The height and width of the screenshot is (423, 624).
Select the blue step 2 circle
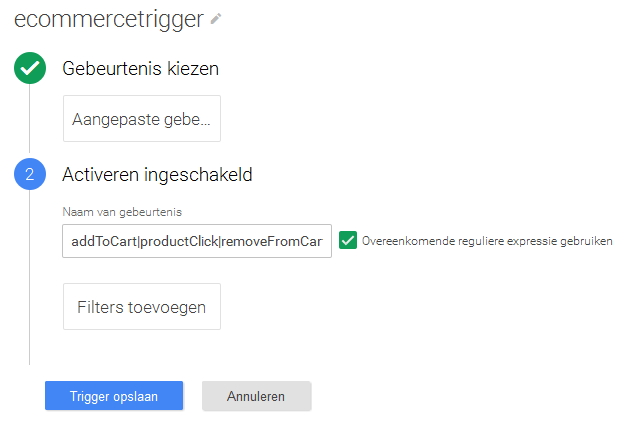[30, 174]
